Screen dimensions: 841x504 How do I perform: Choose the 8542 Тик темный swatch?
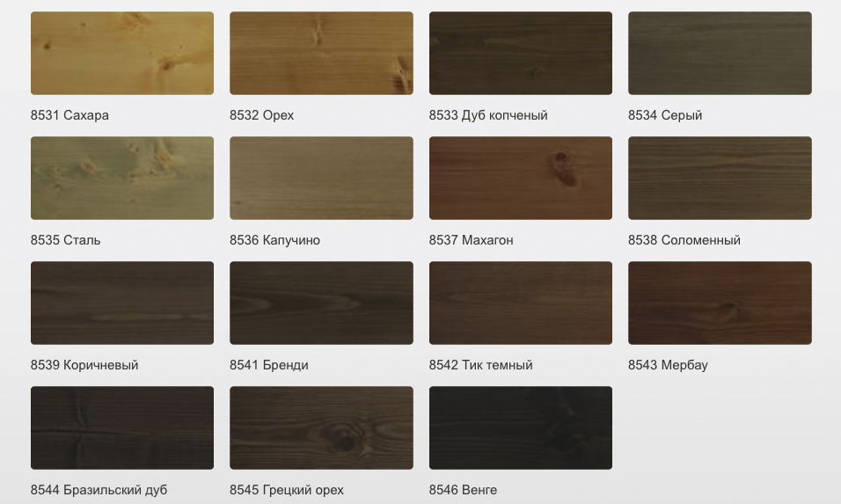click(x=521, y=303)
